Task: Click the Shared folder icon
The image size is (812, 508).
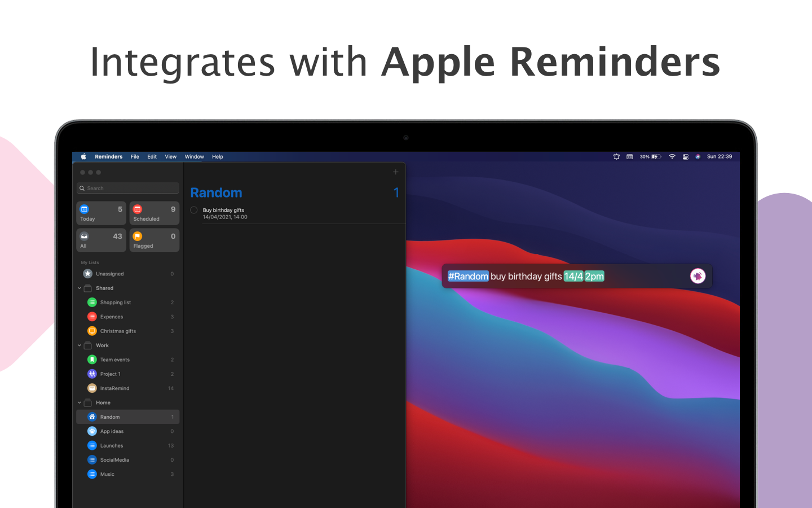Action: coord(88,288)
